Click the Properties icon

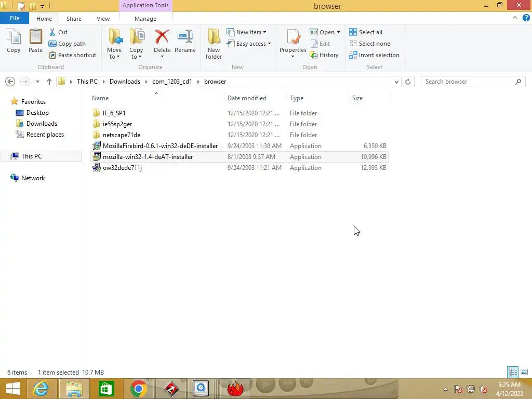[293, 37]
